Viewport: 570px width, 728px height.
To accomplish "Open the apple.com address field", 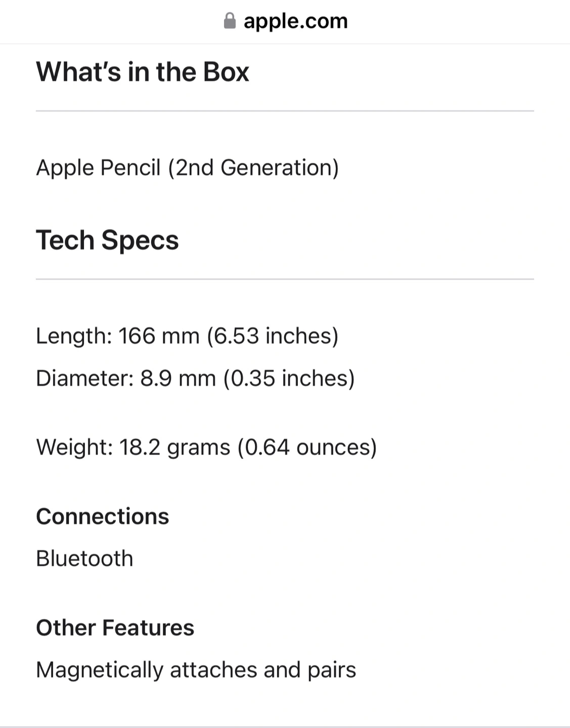I will point(285,21).
